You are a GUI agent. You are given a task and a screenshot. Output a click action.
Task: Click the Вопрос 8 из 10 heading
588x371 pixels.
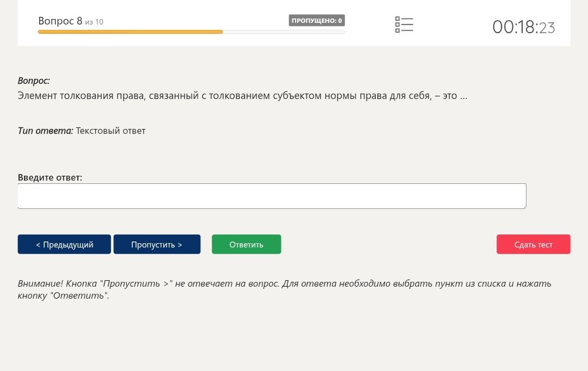pos(71,21)
